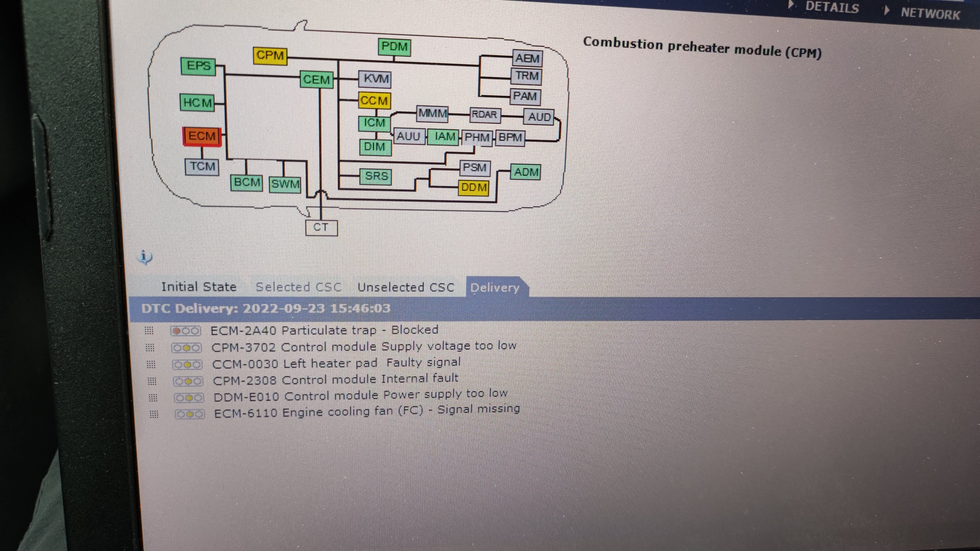
Task: Select the BCM module box
Action: pos(246,183)
